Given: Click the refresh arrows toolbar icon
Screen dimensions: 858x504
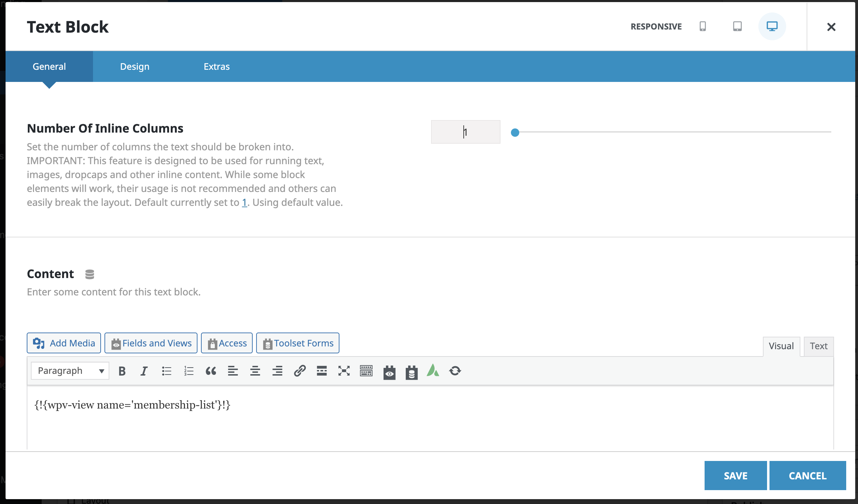Looking at the screenshot, I should point(455,371).
